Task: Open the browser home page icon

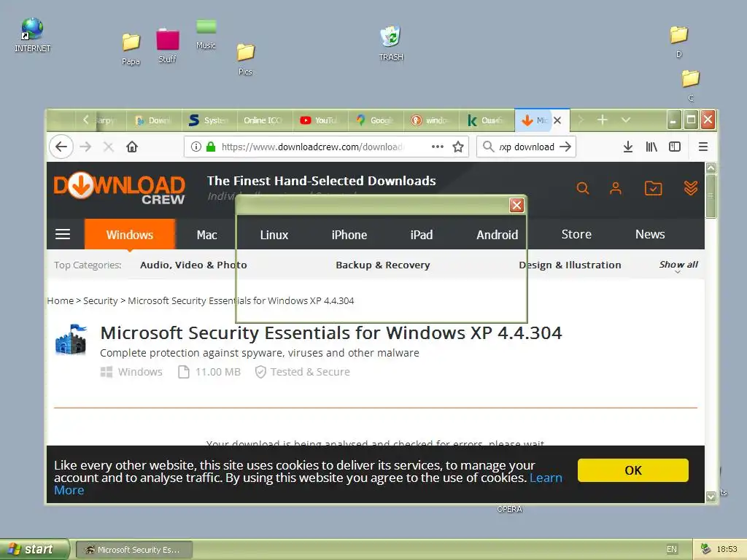Action: [132, 147]
